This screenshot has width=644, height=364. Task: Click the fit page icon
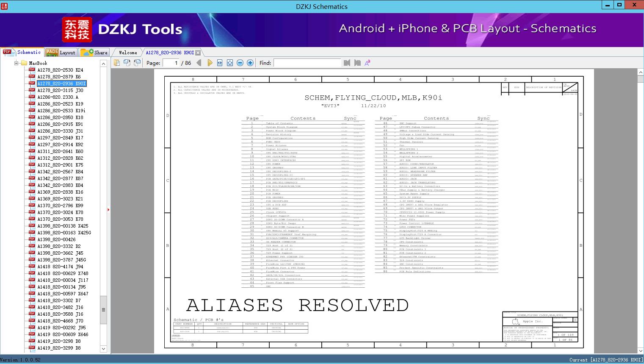pyautogui.click(x=230, y=63)
